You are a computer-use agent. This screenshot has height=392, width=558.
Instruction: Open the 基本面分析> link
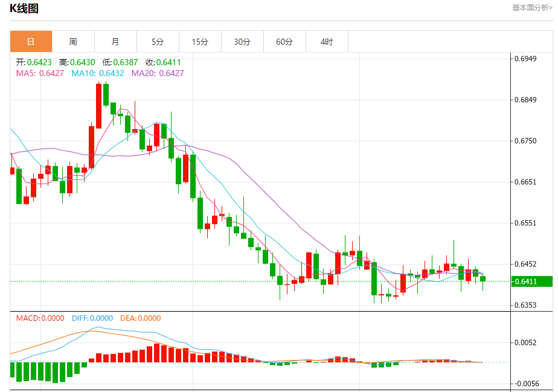click(533, 8)
